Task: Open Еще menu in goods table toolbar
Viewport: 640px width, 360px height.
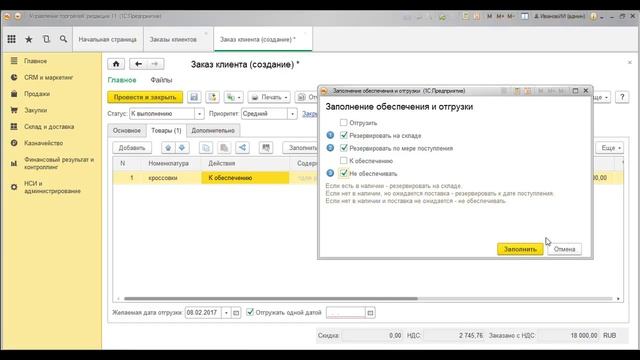Action: pos(610,148)
